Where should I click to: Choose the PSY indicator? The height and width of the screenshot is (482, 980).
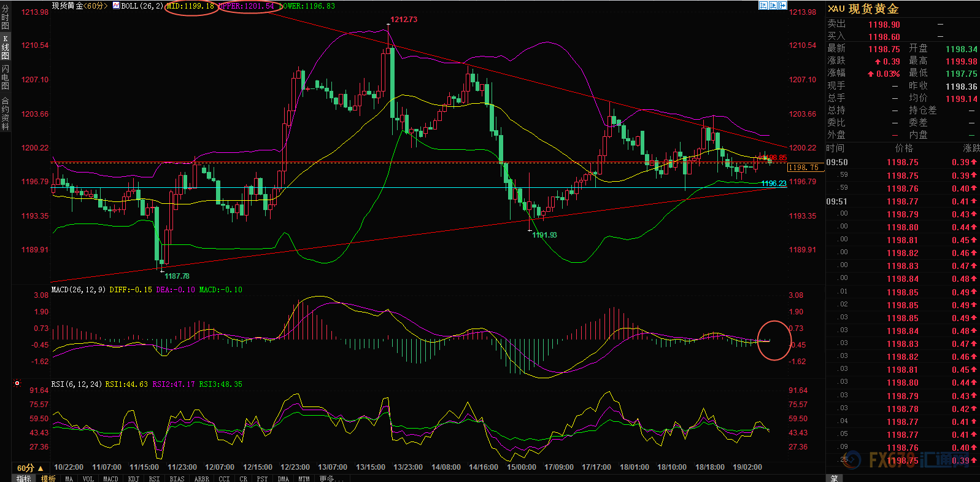tap(263, 479)
